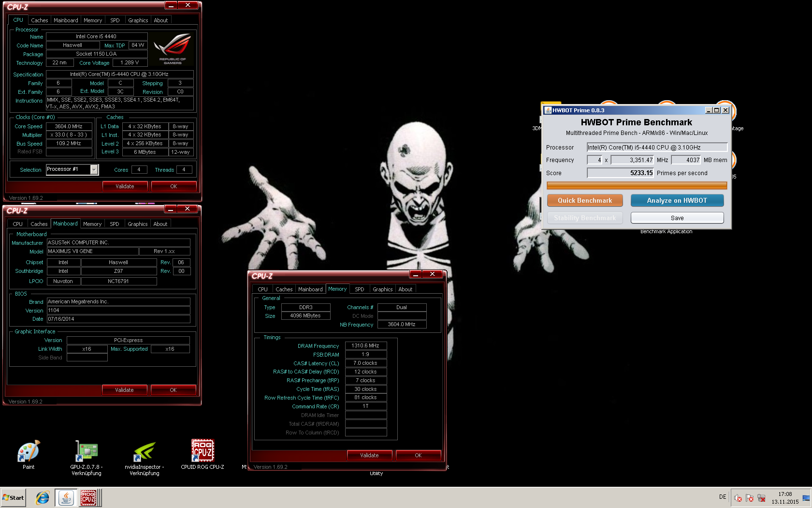Click the volume tray icon with red mark
812x508 pixels.
click(x=738, y=498)
